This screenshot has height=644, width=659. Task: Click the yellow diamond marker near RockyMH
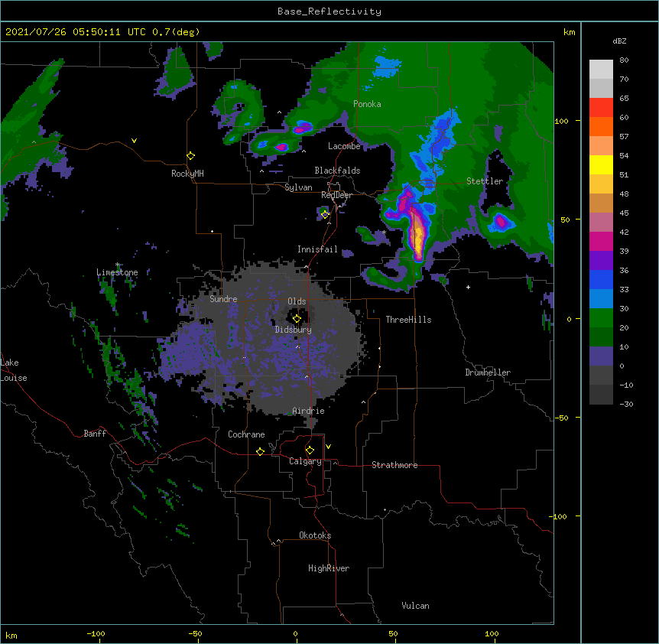coord(191,156)
